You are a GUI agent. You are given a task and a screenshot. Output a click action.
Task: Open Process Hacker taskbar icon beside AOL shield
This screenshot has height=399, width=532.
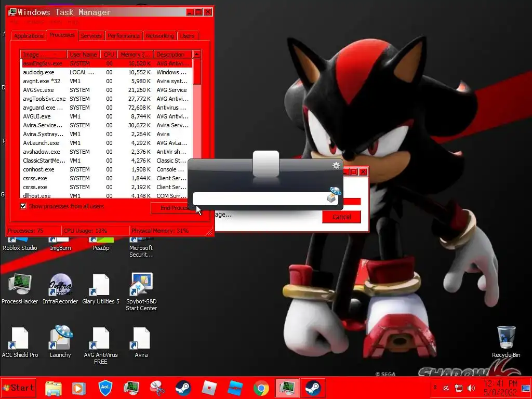pyautogui.click(x=131, y=388)
